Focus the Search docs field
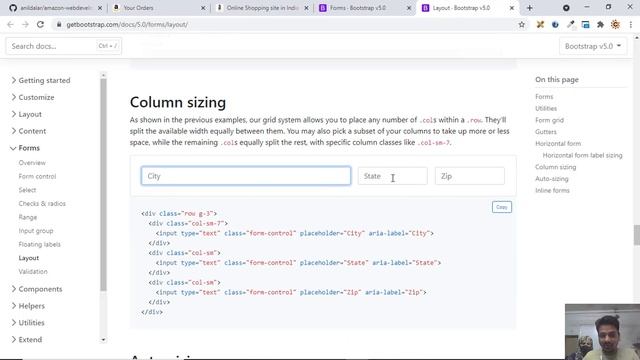This screenshot has width=640, height=360. tap(63, 46)
